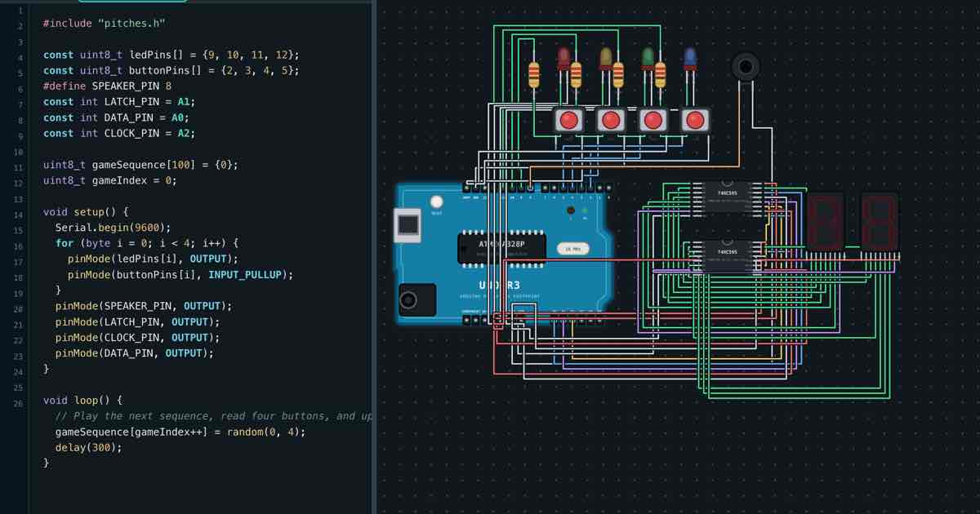Select the resistor between green and blue LEDs
The image size is (980, 514).
(660, 75)
